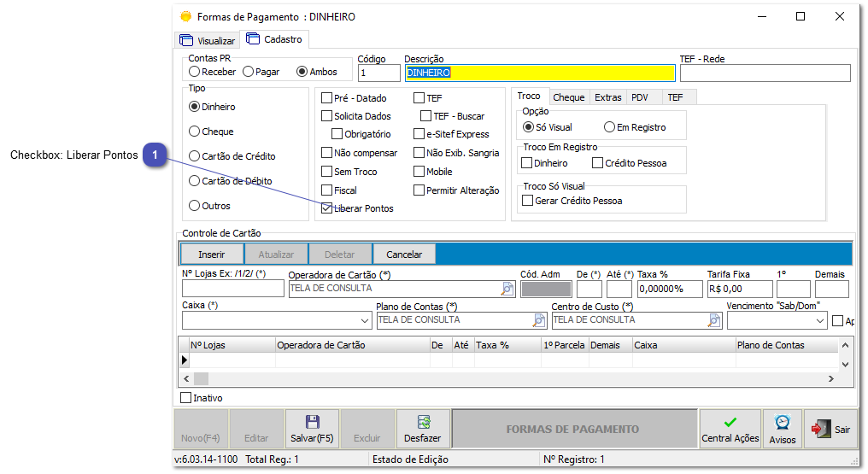This screenshot has height=474, width=868.
Task: Check the TEF - Buscar checkbox
Action: tap(425, 115)
